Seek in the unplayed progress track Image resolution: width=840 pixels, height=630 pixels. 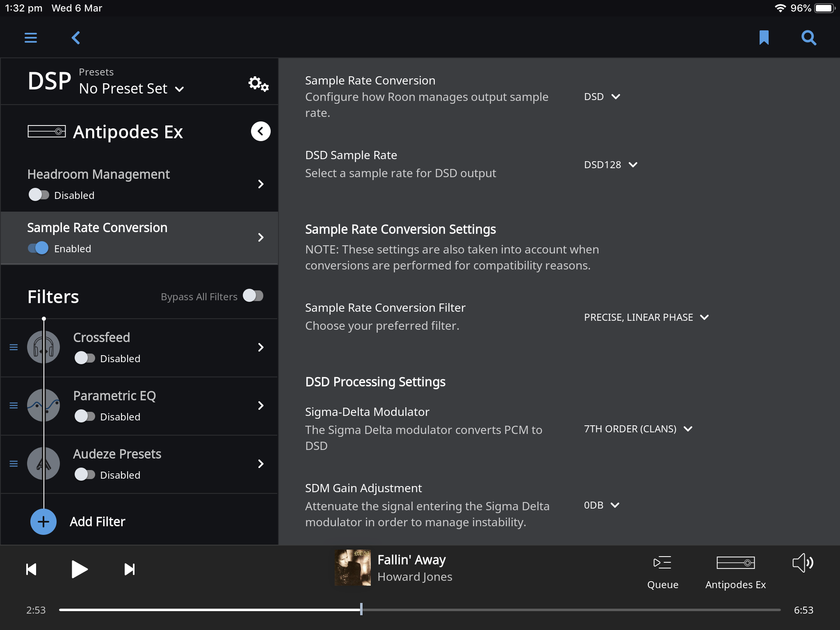click(572, 610)
